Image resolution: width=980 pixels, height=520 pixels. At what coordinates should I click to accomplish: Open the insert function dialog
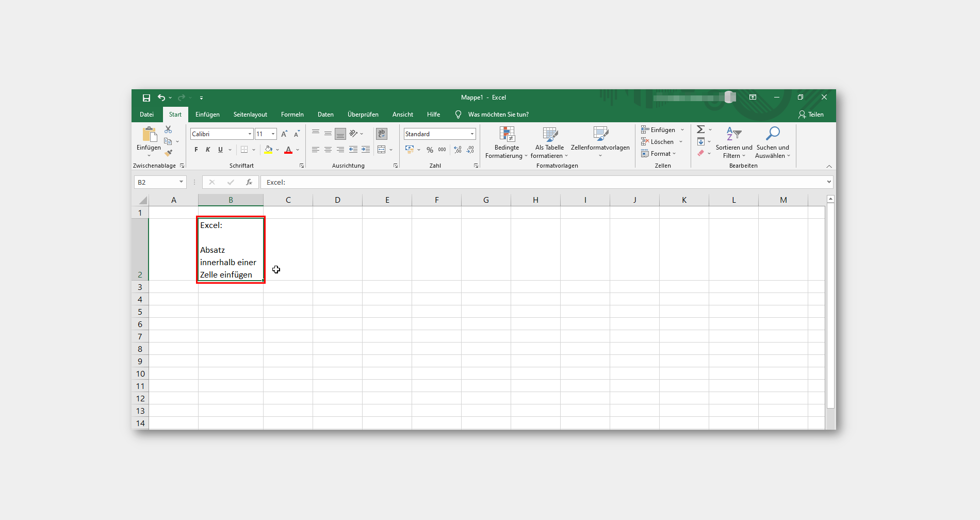click(x=249, y=182)
